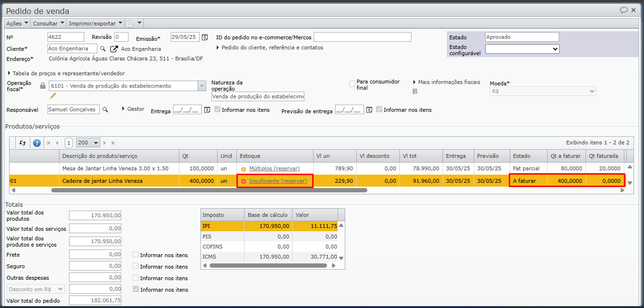Expand Tabela de preços e representante/vendedor section
Image resolution: width=644 pixels, height=308 pixels.
10,73
